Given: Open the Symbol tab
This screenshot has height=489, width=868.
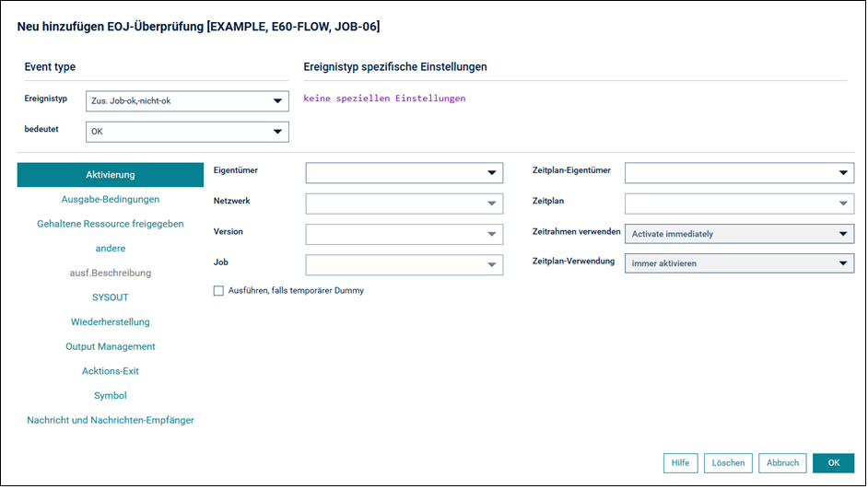Looking at the screenshot, I should pos(111,395).
